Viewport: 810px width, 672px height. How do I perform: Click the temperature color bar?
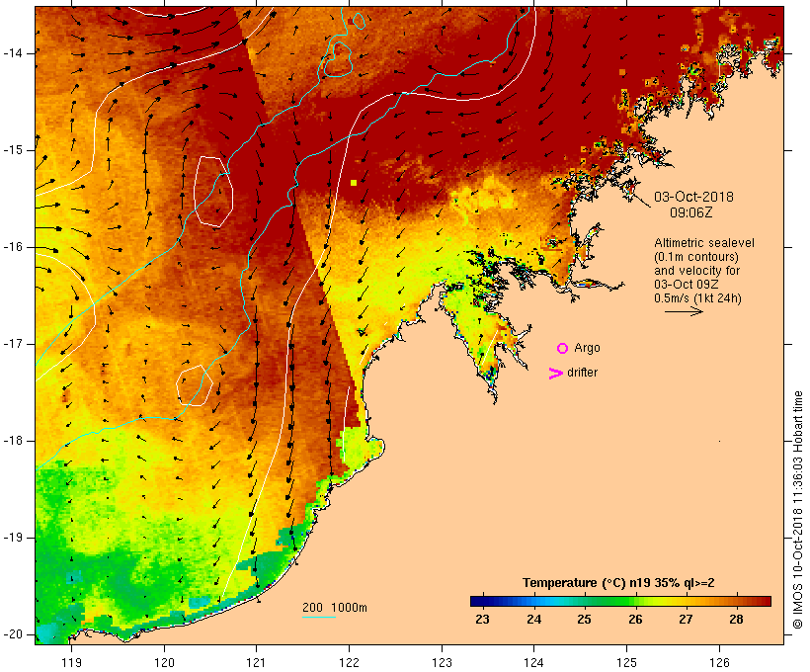tap(620, 601)
